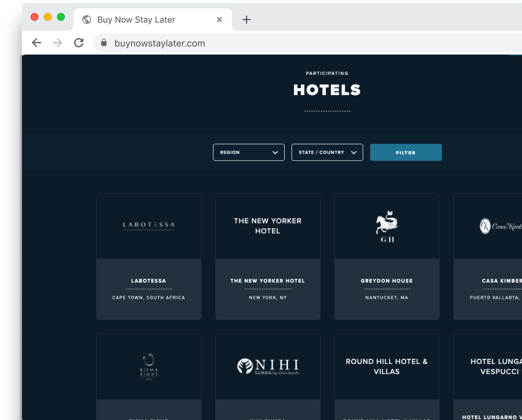Click the Bisma Eight logo
Viewport: 522px width, 420px height.
(149, 367)
